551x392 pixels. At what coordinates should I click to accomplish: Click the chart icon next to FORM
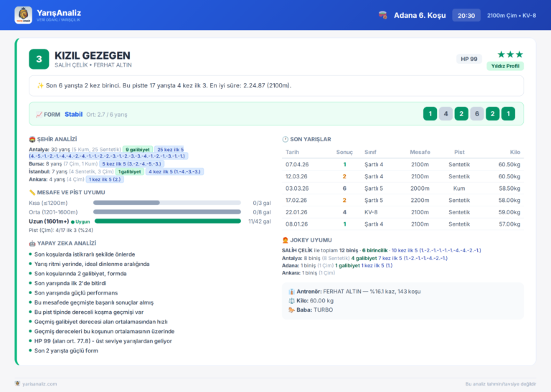(39, 115)
